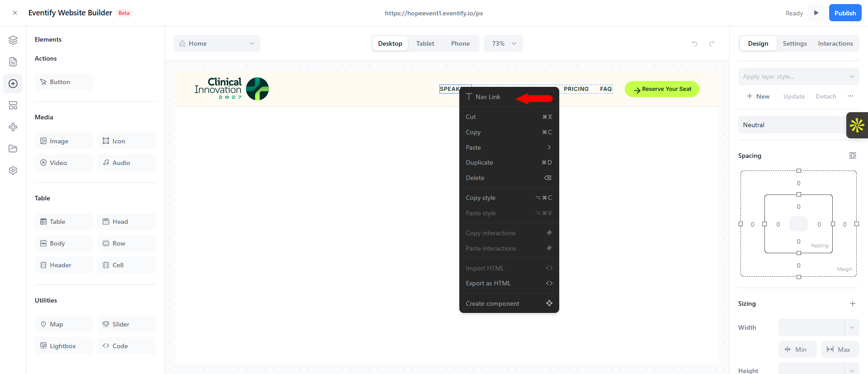This screenshot has width=868, height=374.
Task: Add a table Cell element
Action: (127, 265)
